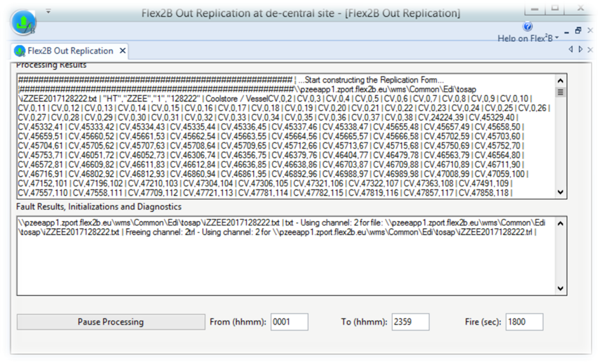Screen dimensions: 600x364
Task: Click scroll down arrow in Processing Results
Action: point(561,192)
